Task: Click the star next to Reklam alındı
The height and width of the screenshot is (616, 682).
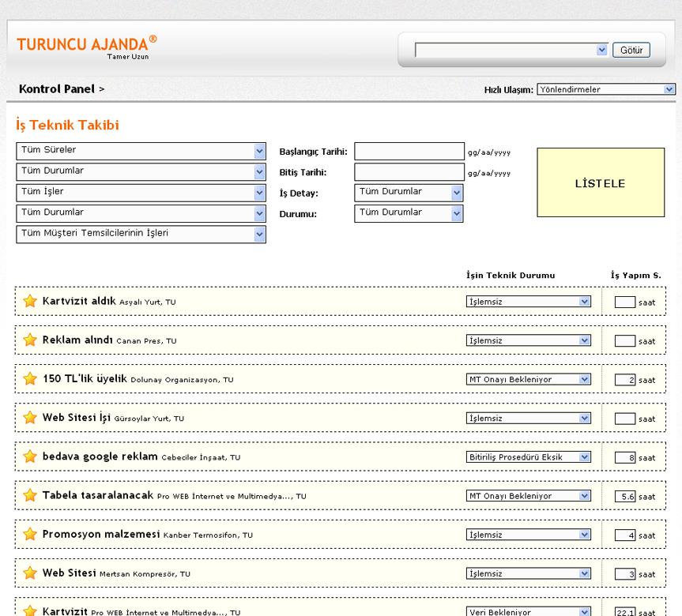Action: tap(30, 340)
